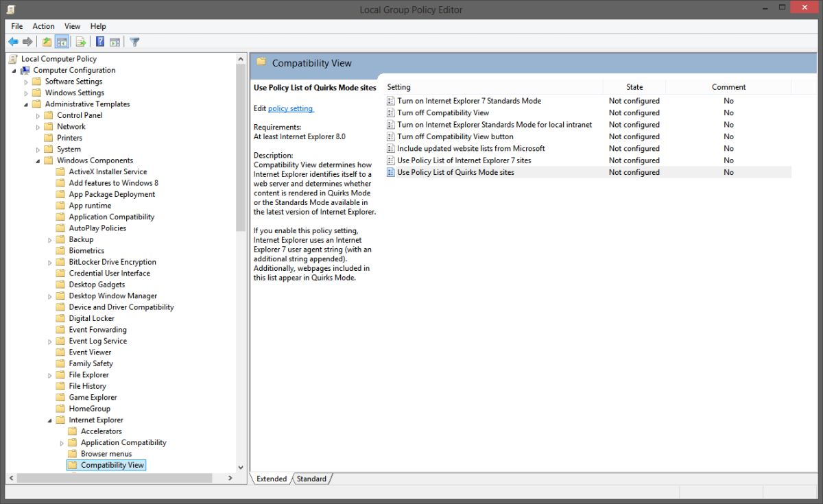Select the HomeGroup folder
The image size is (823, 504).
[89, 409]
